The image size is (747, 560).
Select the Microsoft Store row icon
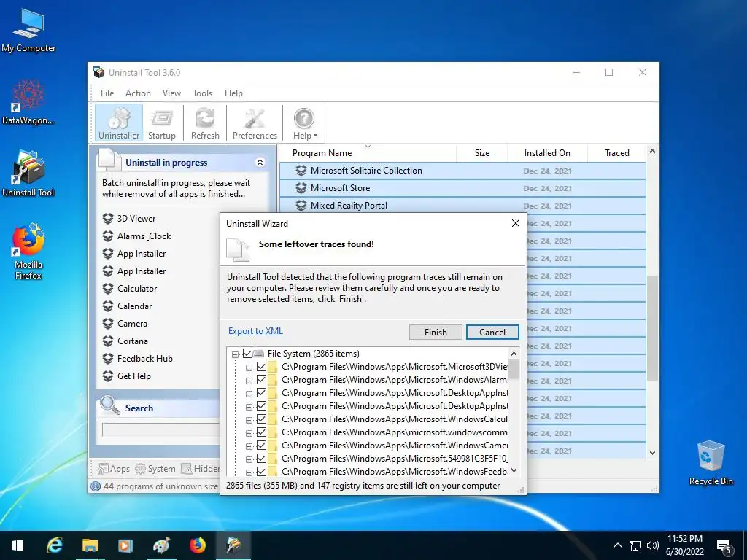[301, 188]
